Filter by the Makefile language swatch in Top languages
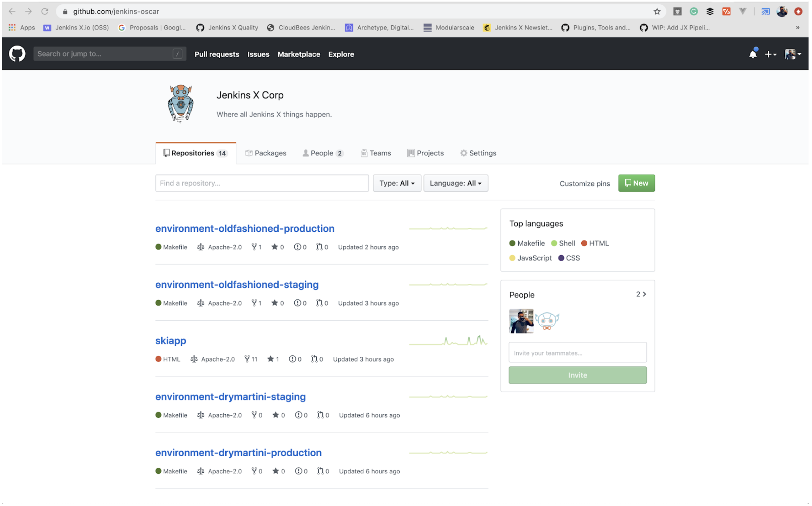This screenshot has height=506, width=812. tap(527, 243)
